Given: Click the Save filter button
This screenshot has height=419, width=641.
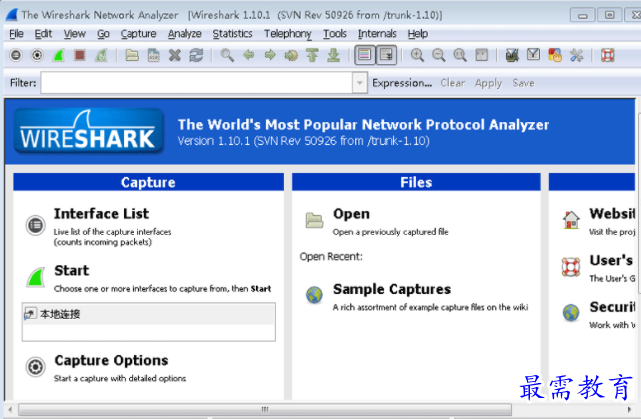Looking at the screenshot, I should click(523, 83).
